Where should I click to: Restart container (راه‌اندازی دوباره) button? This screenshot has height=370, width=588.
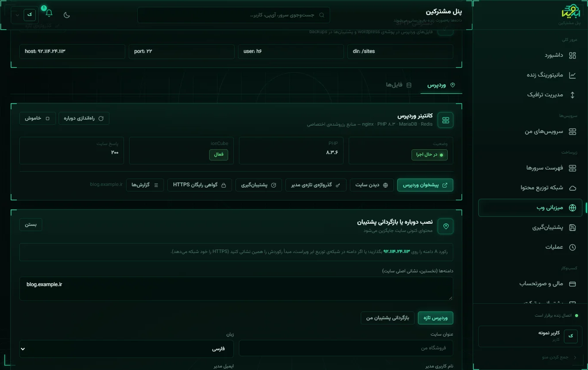coord(84,118)
